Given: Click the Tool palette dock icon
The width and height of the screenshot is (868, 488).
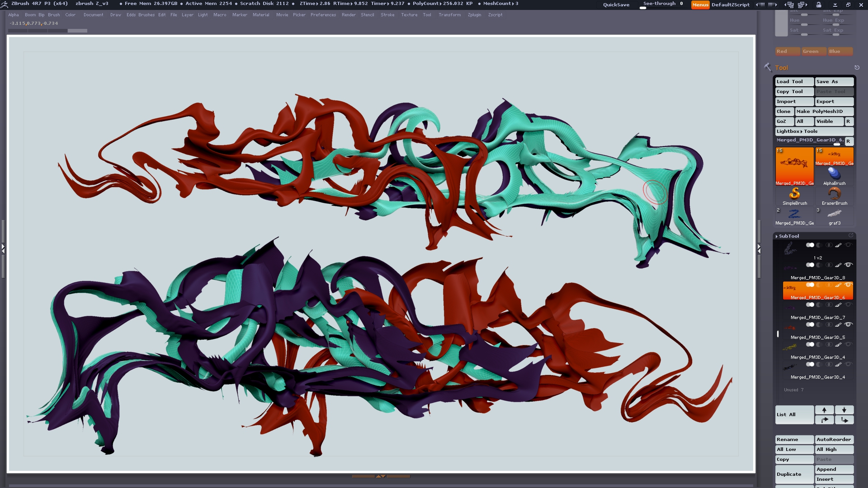Looking at the screenshot, I should click(857, 68).
